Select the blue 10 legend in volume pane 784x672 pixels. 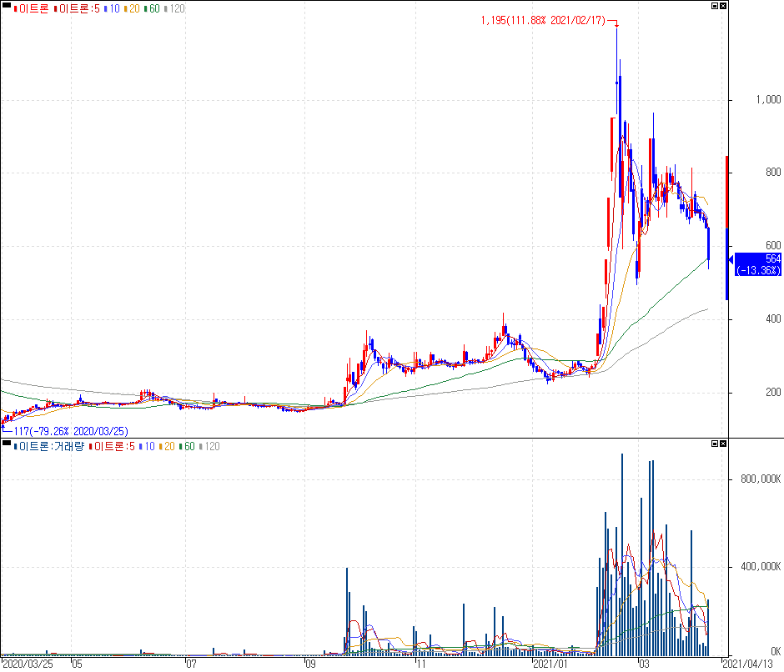[x=147, y=446]
